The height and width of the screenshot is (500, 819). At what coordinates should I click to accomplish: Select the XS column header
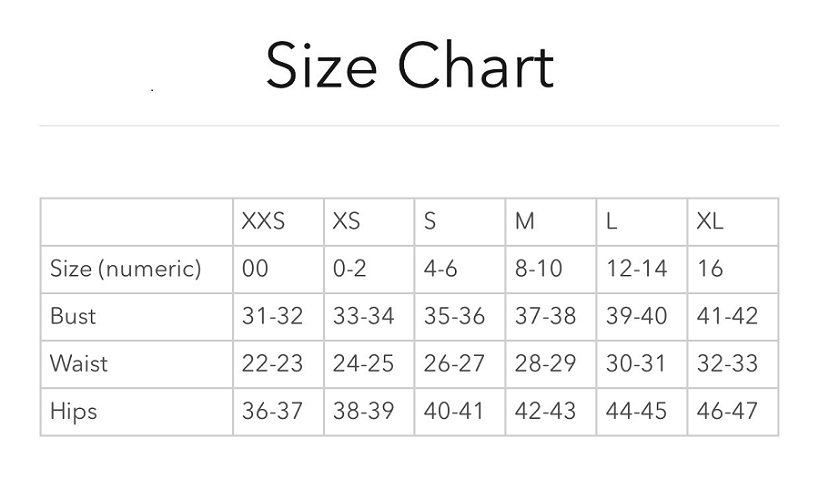[346, 221]
